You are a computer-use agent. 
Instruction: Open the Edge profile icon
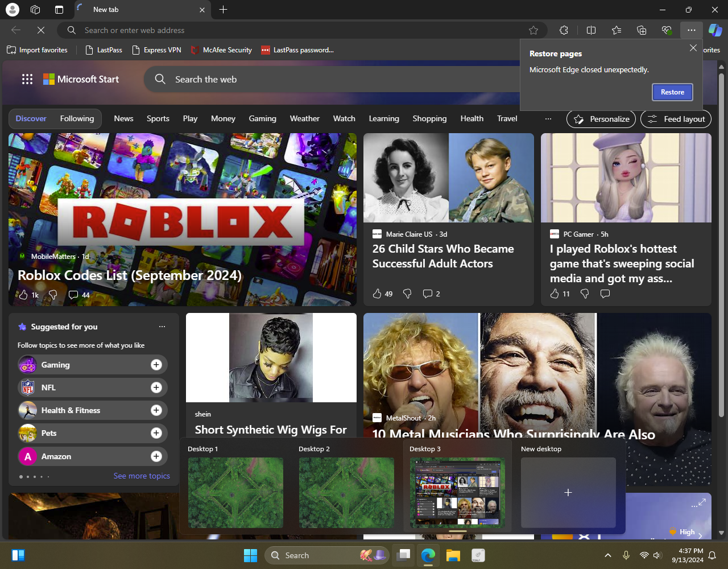point(12,10)
